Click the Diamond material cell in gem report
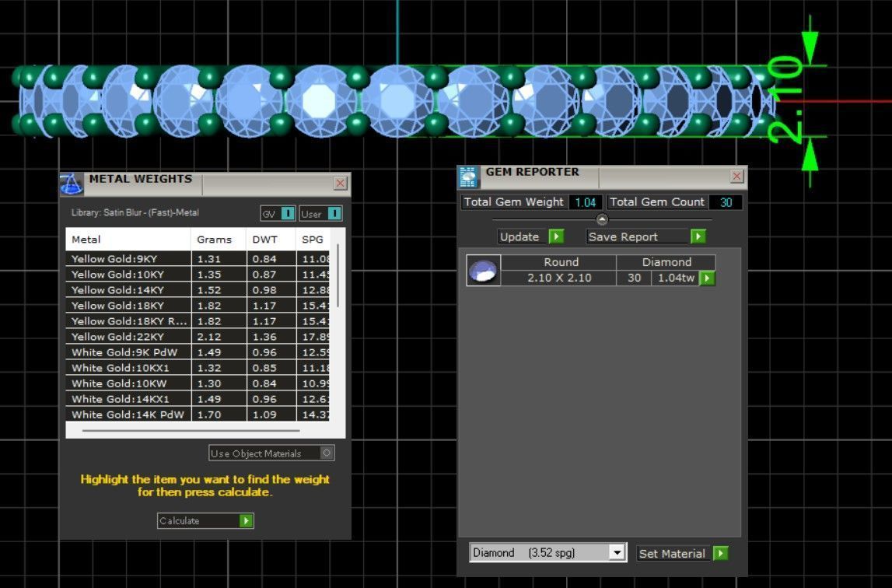Viewport: 892px width, 588px height. click(666, 262)
